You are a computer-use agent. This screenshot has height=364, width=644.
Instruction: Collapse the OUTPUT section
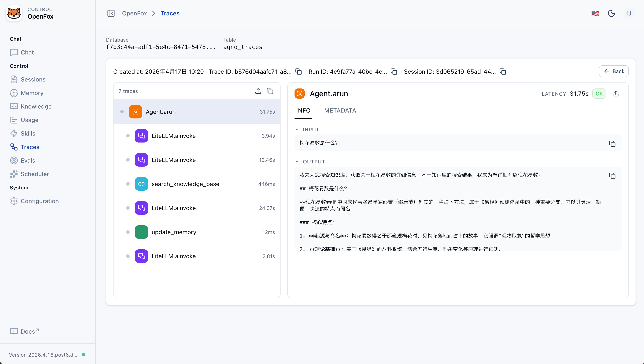click(297, 162)
